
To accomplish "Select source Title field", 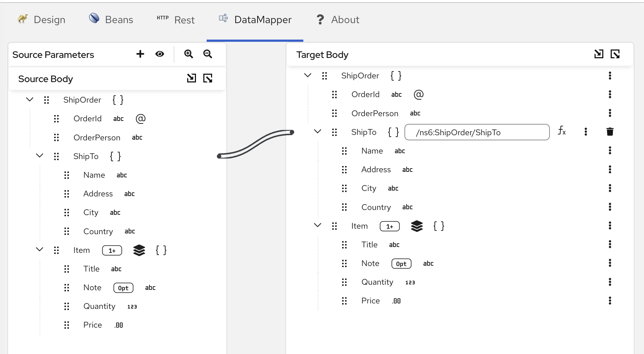I will point(92,269).
